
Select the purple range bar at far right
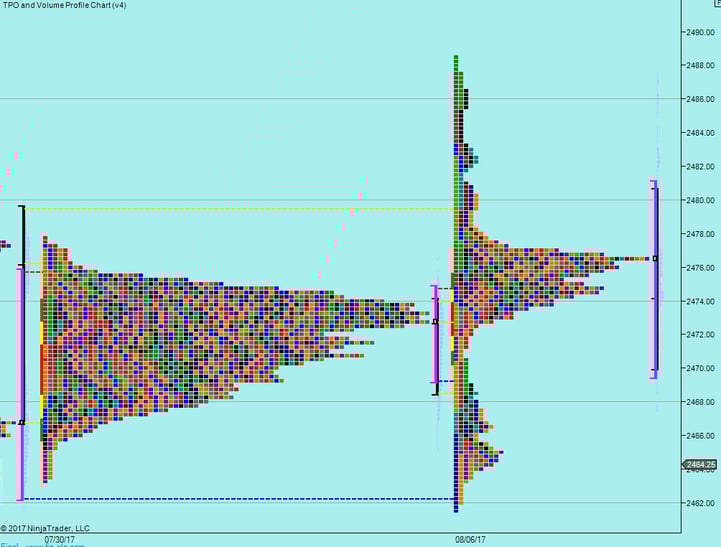click(x=654, y=280)
